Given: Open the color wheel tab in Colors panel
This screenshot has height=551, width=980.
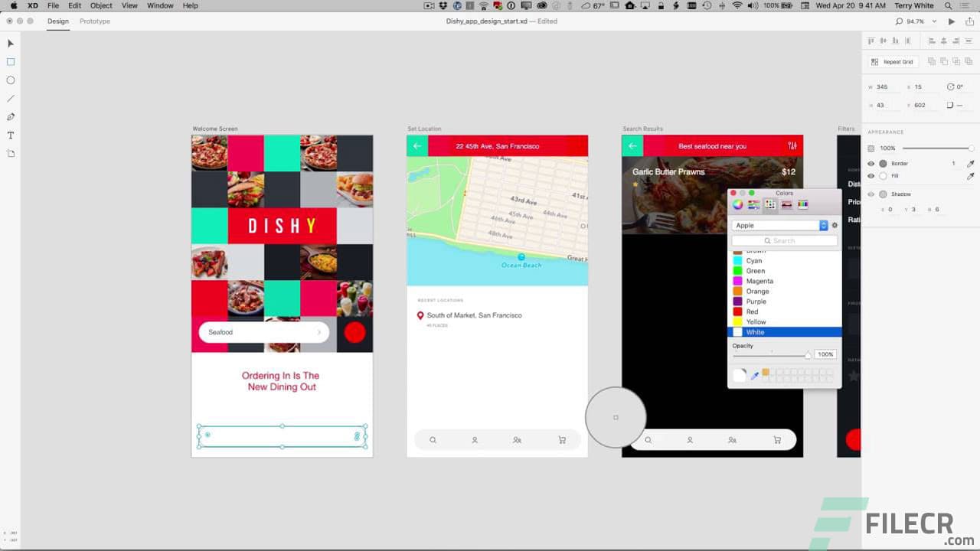Looking at the screenshot, I should (737, 205).
